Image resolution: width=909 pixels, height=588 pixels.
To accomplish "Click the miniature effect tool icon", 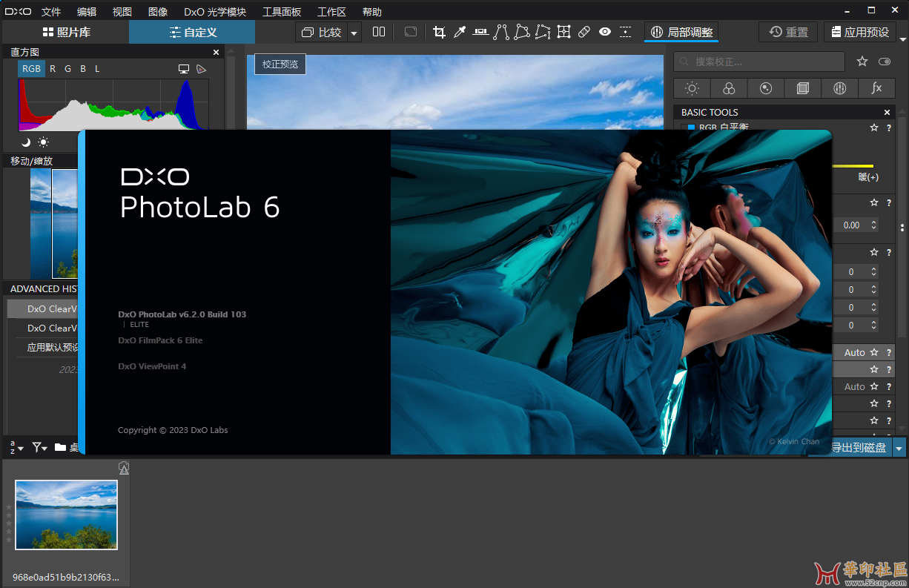I will tap(626, 32).
